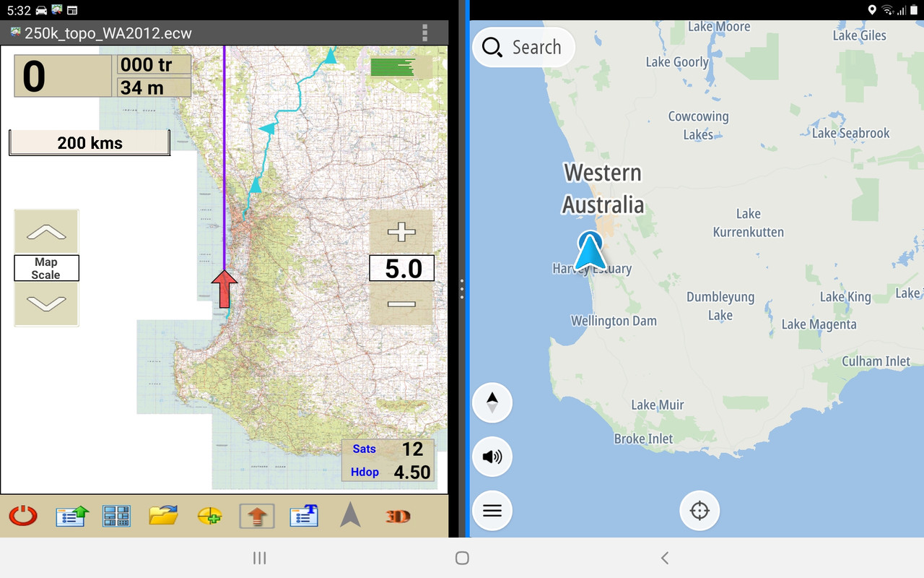
Task: Tap the Android home button
Action: click(463, 558)
